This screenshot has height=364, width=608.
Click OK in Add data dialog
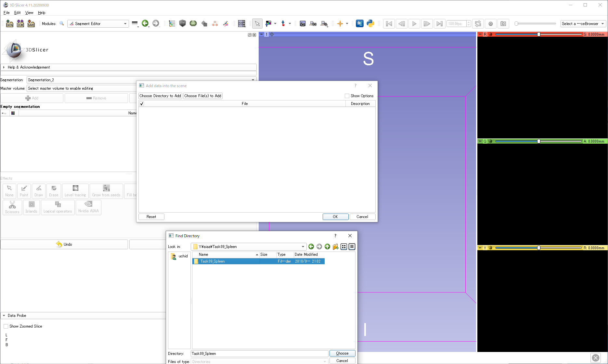pos(335,217)
